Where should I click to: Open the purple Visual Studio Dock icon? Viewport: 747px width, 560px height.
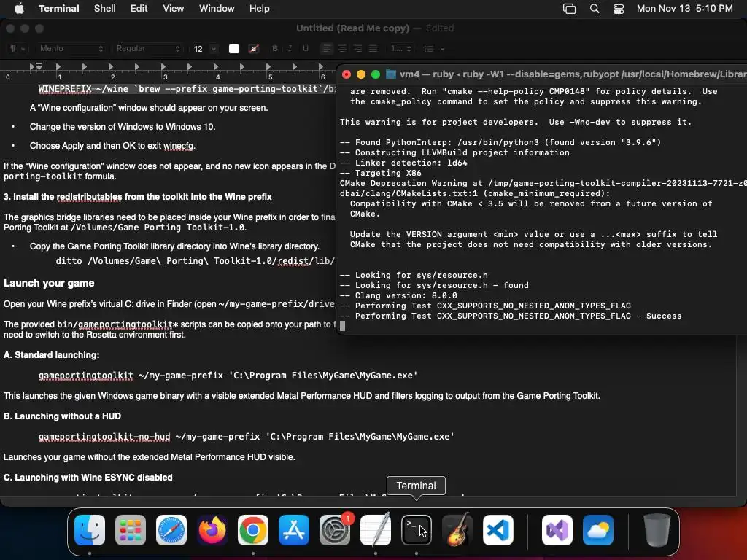pyautogui.click(x=557, y=529)
